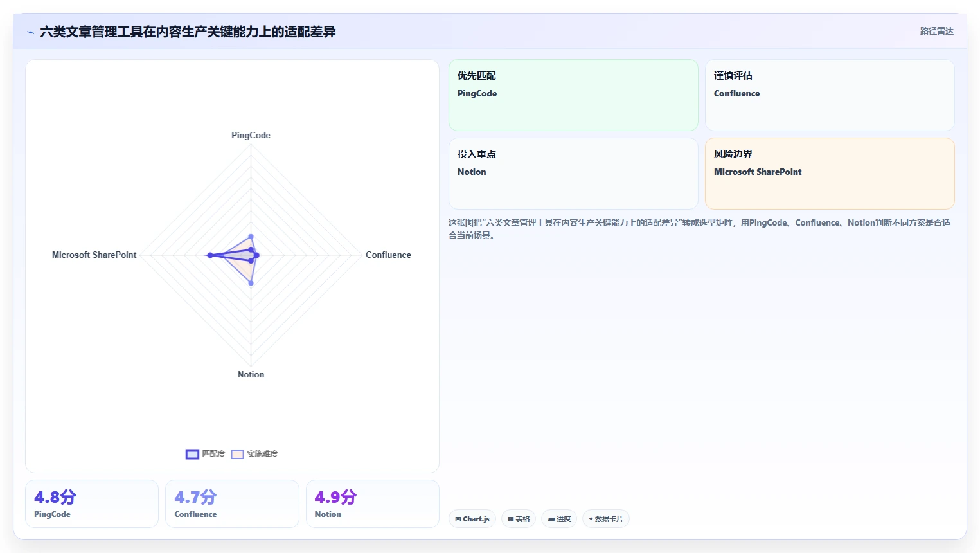Click the Microsoft SharePoint radar axis label

[94, 255]
